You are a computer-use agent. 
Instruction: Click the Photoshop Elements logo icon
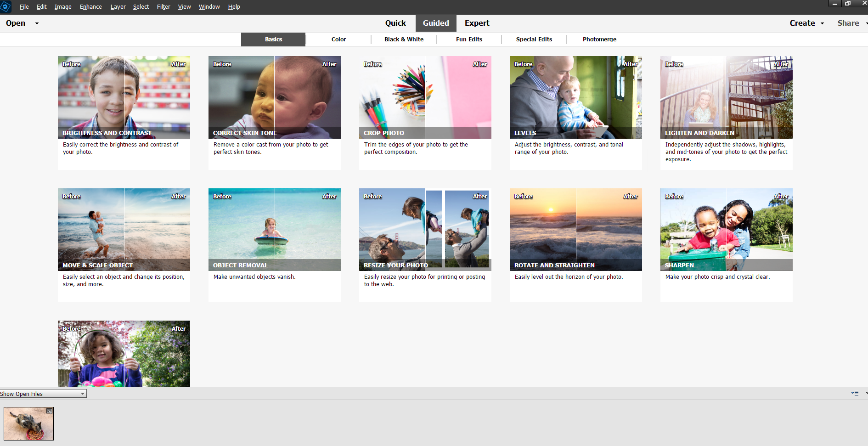point(5,6)
